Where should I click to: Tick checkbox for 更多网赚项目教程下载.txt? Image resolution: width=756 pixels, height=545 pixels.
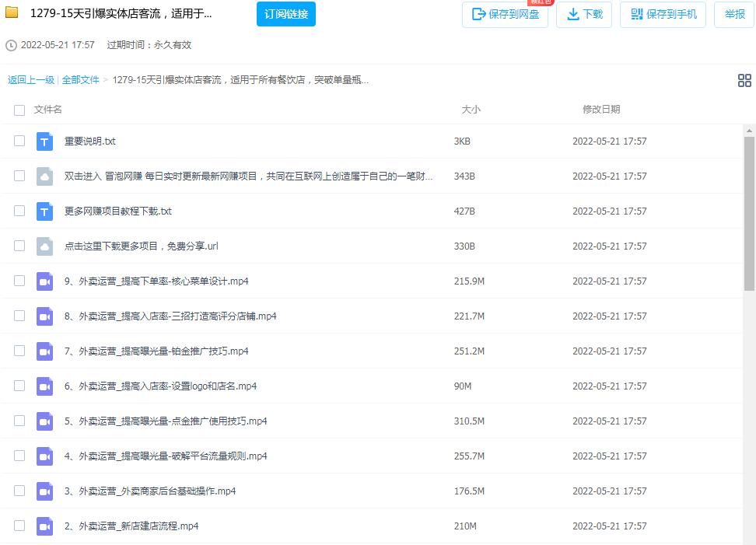pos(19,211)
